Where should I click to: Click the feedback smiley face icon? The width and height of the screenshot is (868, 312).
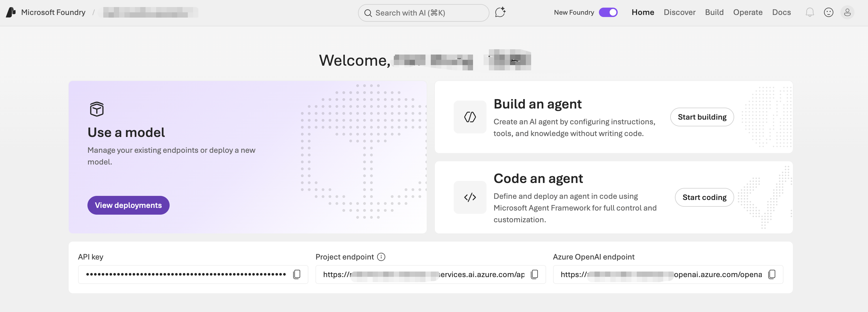coord(829,12)
